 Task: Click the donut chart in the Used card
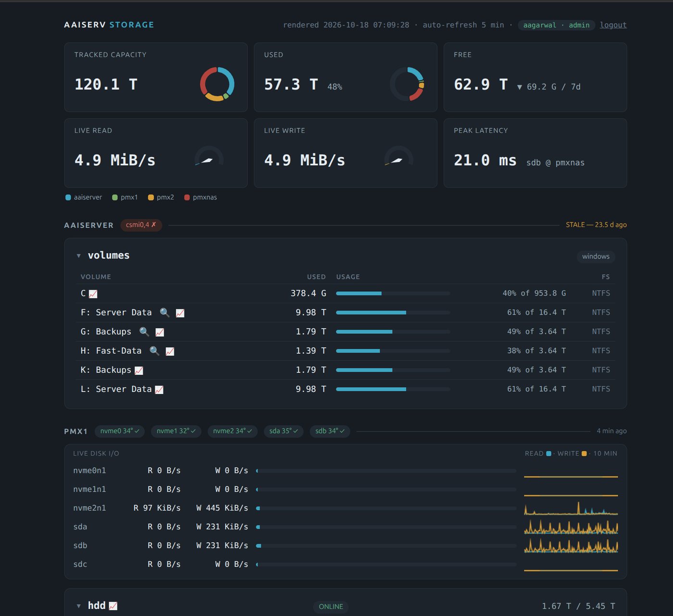click(x=407, y=84)
